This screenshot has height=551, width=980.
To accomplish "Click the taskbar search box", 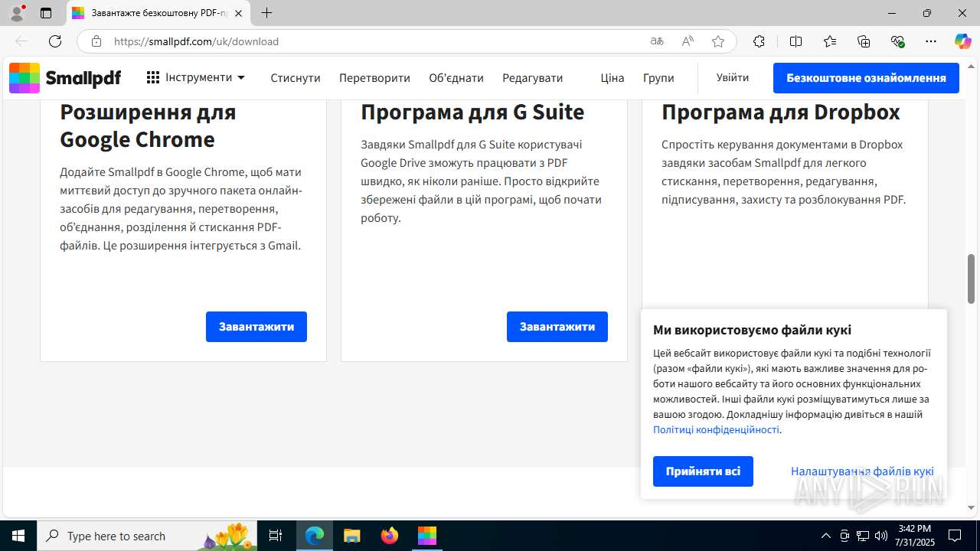I will click(147, 536).
